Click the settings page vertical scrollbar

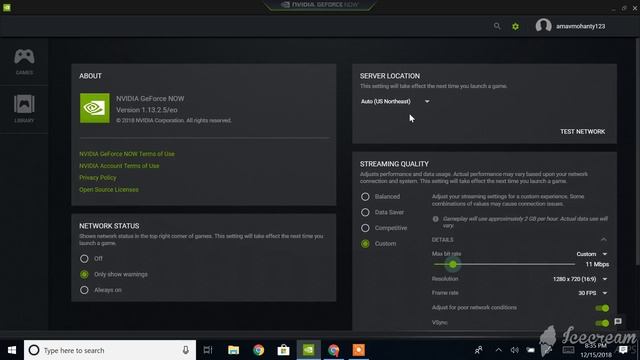[638, 151]
